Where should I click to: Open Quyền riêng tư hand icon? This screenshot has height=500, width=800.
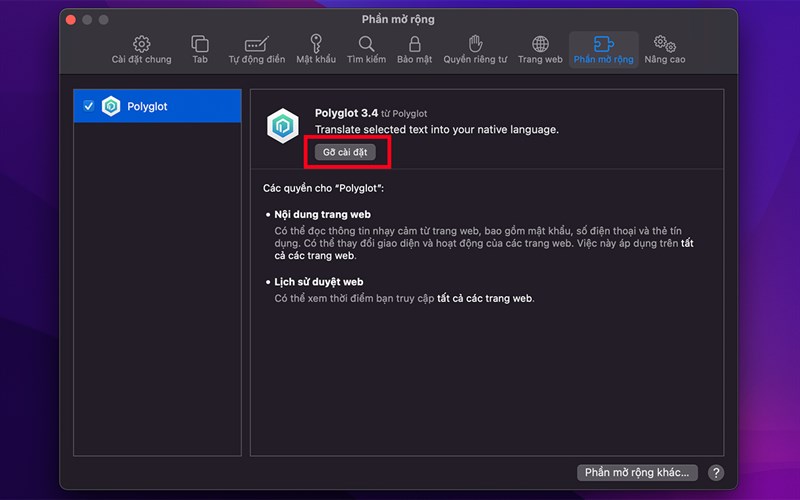pos(476,44)
